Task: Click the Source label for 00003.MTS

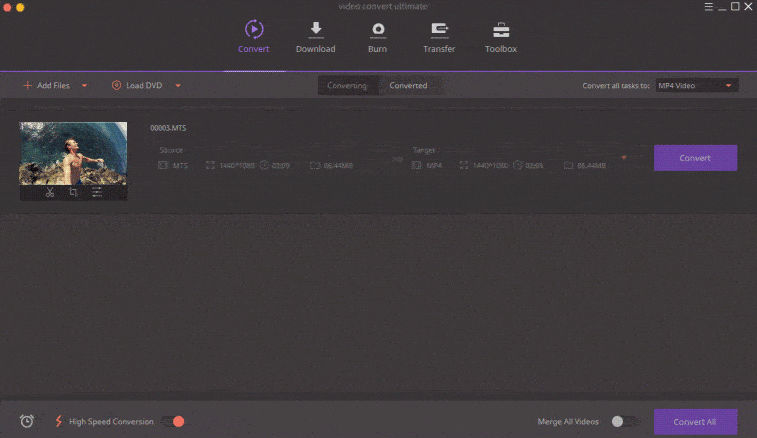Action: (171, 150)
